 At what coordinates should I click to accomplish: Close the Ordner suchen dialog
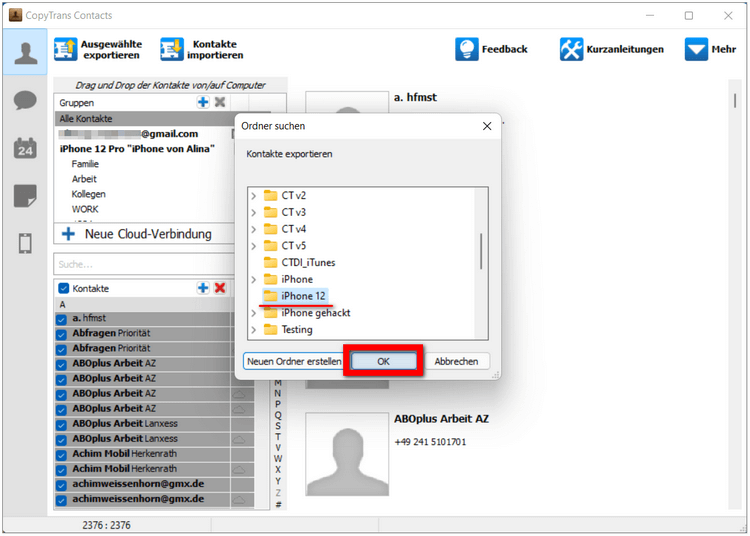tap(487, 126)
